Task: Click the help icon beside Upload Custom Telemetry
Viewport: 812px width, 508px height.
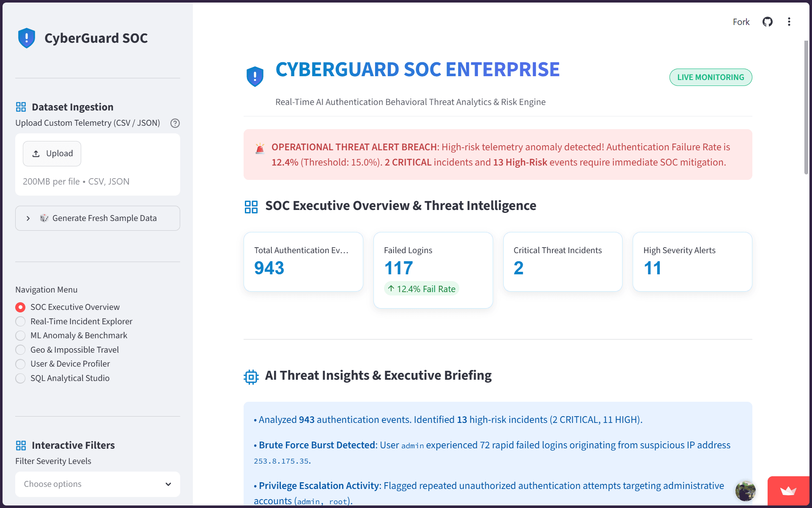Action: pyautogui.click(x=175, y=123)
